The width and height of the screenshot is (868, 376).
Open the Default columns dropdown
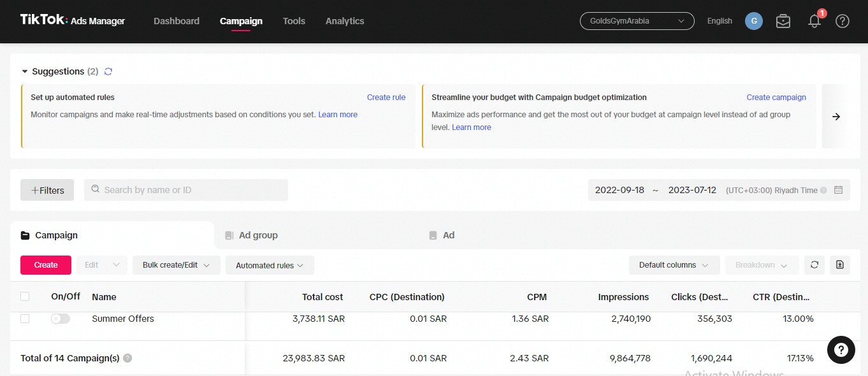click(674, 265)
